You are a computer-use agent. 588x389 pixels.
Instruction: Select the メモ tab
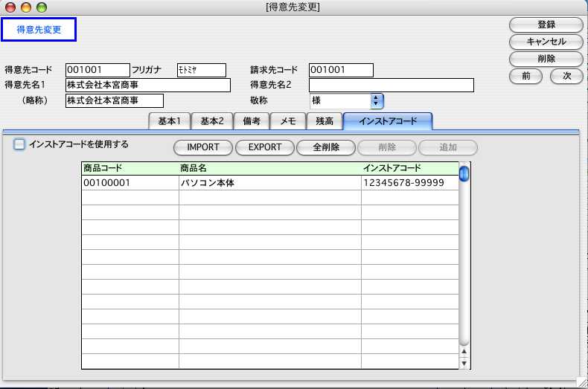click(x=288, y=121)
